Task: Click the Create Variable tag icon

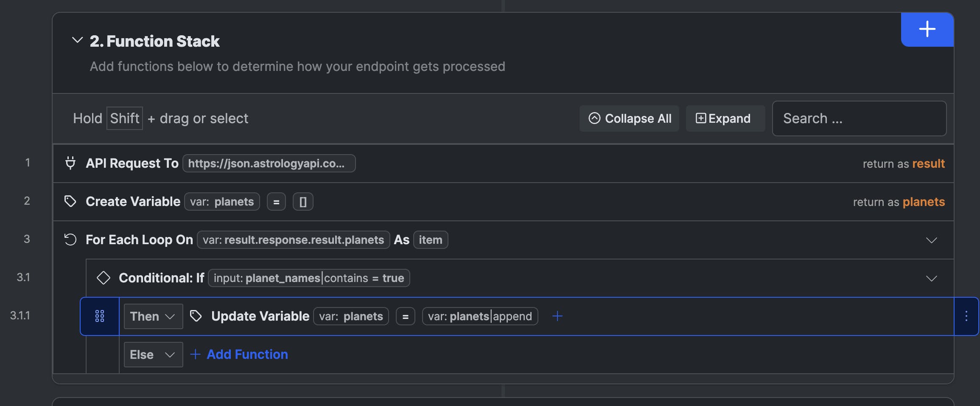Action: point(70,201)
